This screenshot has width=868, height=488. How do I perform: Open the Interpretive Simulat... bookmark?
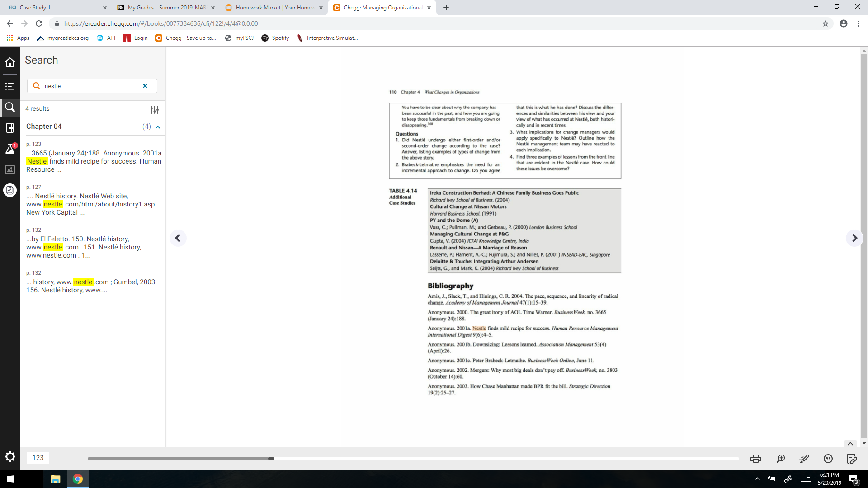click(327, 38)
